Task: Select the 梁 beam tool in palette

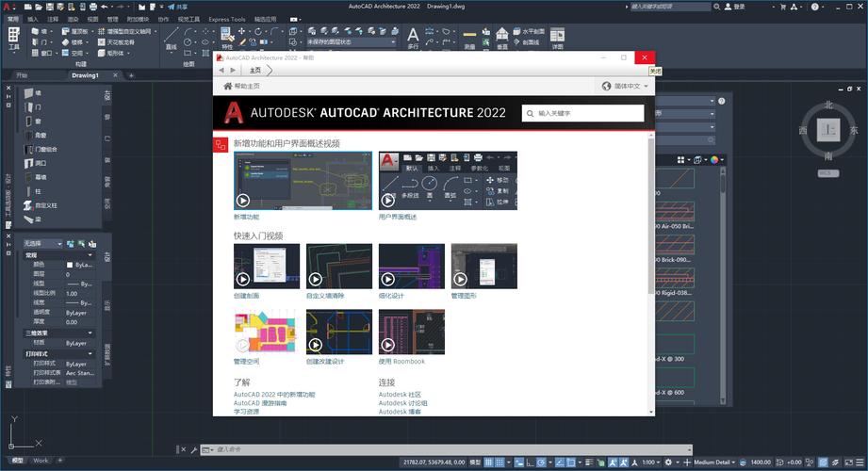Action: point(32,219)
